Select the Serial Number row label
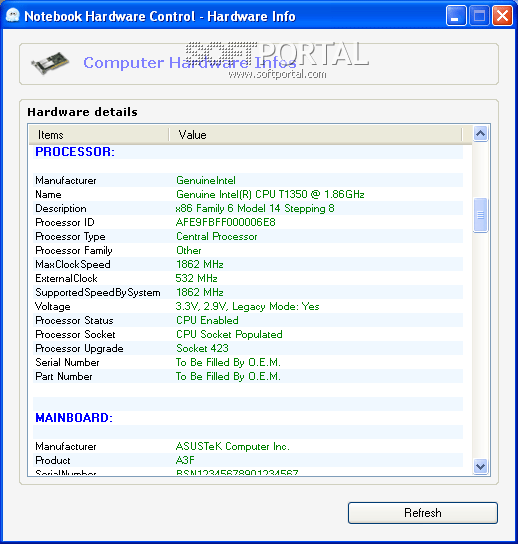The height and width of the screenshot is (544, 518). (x=67, y=363)
